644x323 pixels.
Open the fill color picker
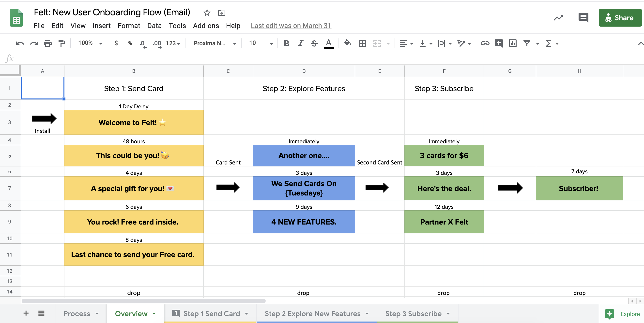348,43
